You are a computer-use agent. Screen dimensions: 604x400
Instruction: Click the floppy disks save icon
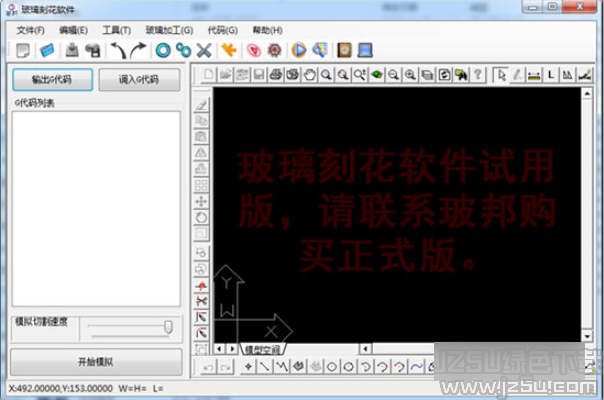tap(93, 50)
